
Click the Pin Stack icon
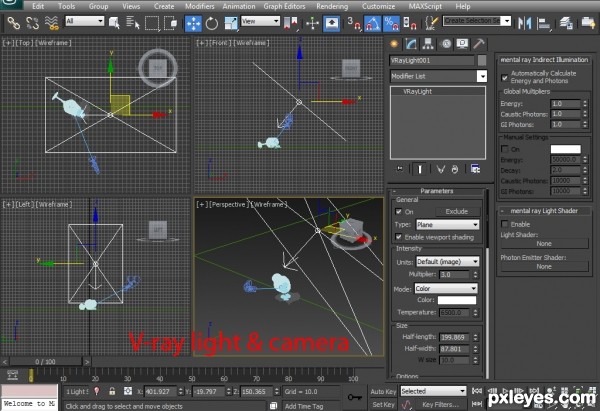pyautogui.click(x=400, y=169)
